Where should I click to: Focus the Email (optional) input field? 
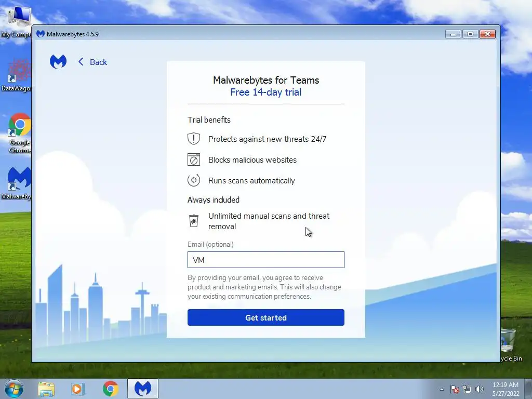click(265, 260)
